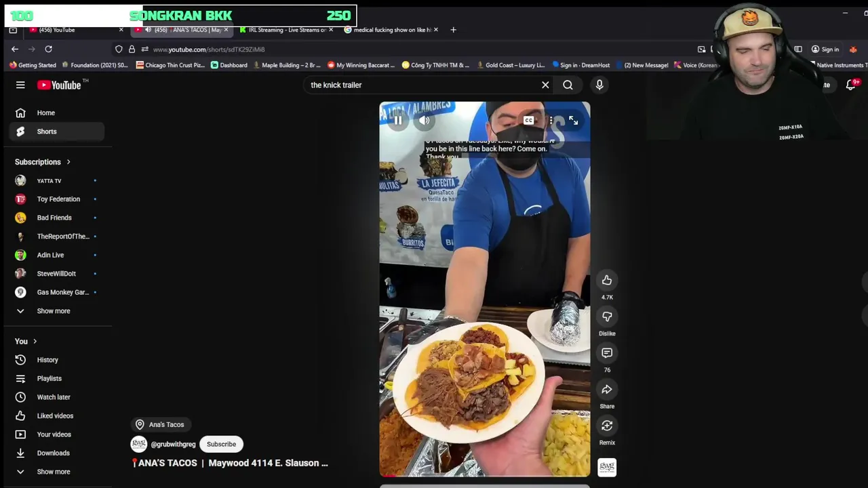Open the Foundation (2021) bookmark
The width and height of the screenshot is (868, 488).
(95, 65)
